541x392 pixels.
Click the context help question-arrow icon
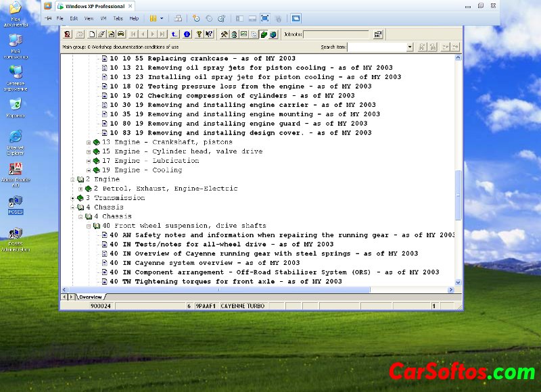click(209, 34)
